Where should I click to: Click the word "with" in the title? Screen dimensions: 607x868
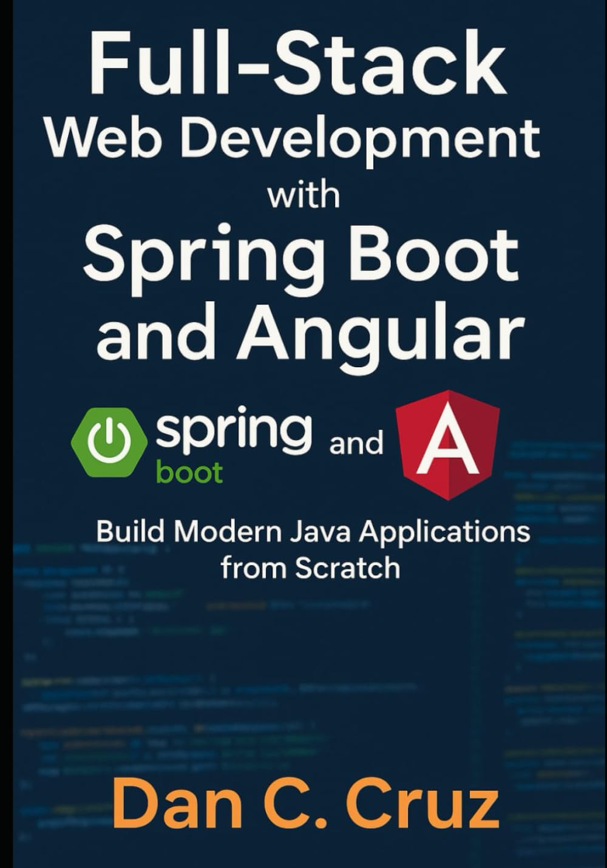[303, 195]
